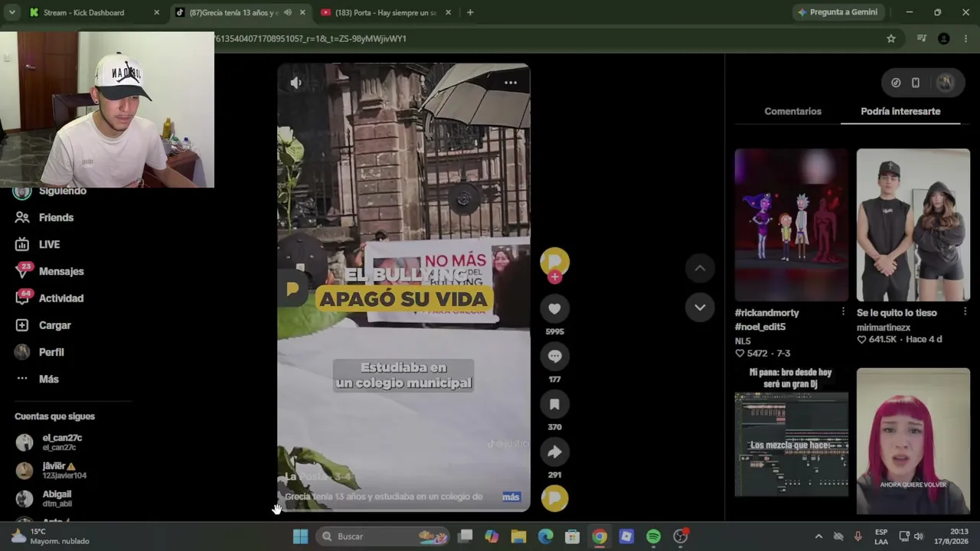Bookmark this page with the star icon

pyautogui.click(x=891, y=38)
